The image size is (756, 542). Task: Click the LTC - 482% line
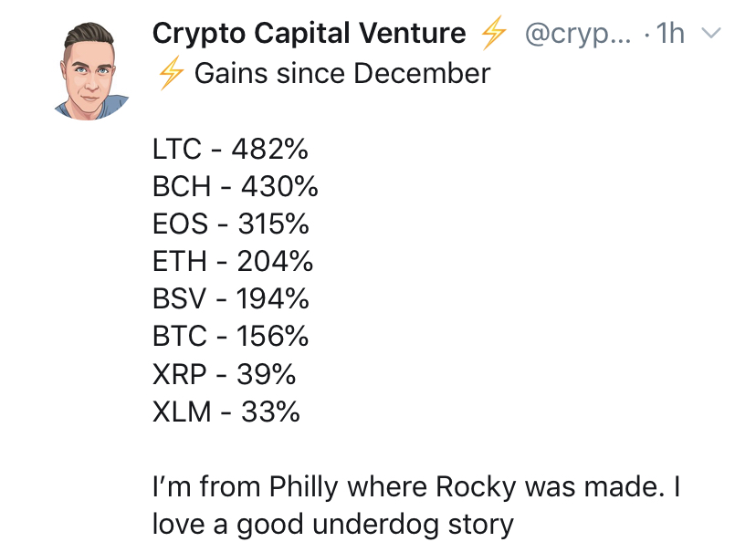230,149
